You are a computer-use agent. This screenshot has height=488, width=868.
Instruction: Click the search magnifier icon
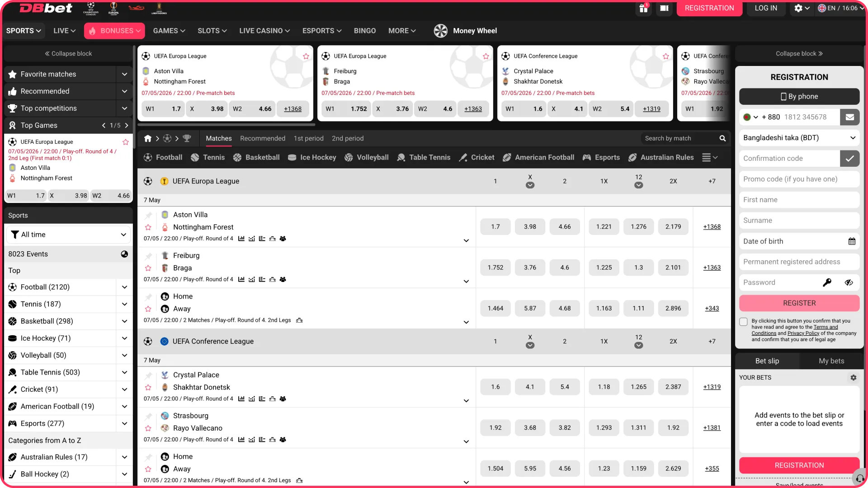(x=722, y=138)
